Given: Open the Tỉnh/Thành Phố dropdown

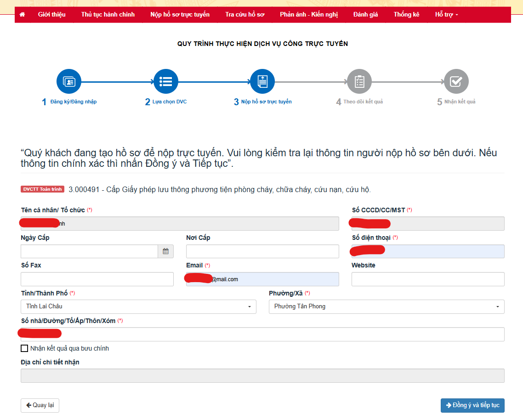Looking at the screenshot, I should coord(138,306).
